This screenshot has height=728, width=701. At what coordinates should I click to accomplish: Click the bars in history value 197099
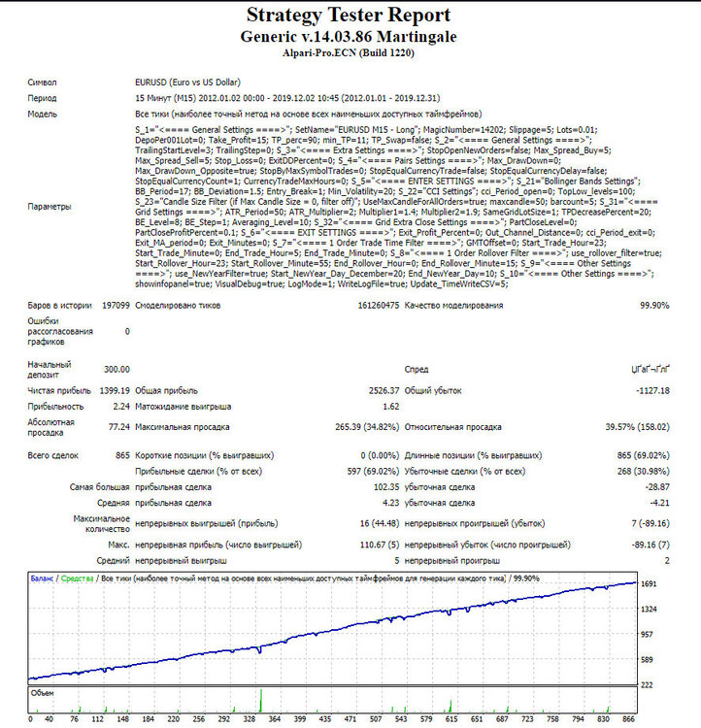click(x=116, y=306)
